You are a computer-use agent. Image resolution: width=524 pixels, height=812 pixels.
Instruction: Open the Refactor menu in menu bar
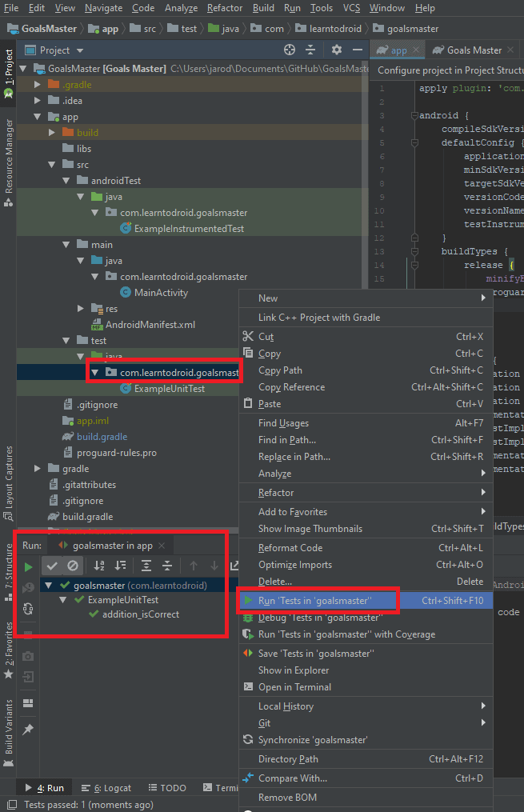click(x=225, y=8)
